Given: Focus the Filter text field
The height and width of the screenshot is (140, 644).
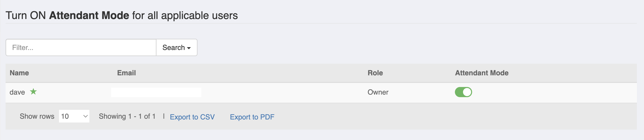Looking at the screenshot, I should 81,47.
